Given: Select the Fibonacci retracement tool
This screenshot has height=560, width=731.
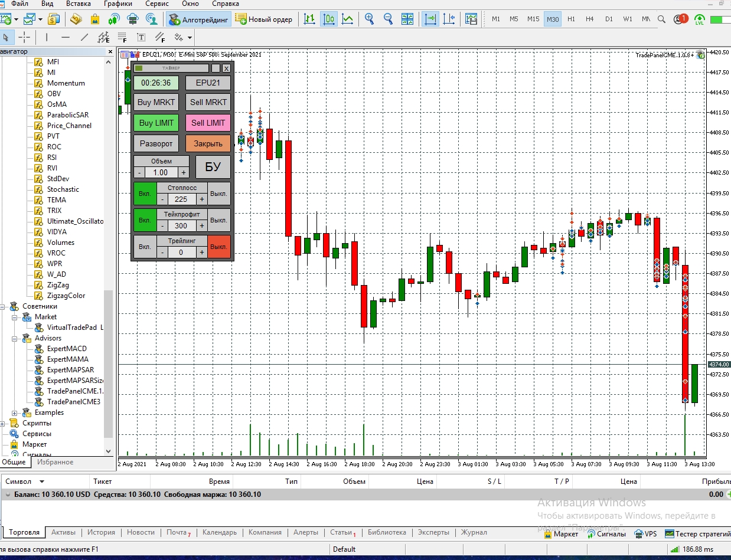Looking at the screenshot, I should click(x=122, y=37).
